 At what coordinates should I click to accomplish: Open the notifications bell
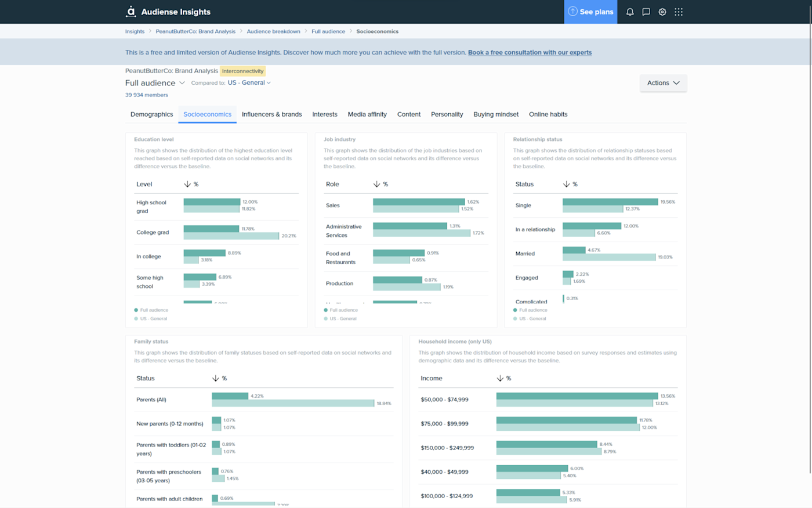tap(630, 12)
